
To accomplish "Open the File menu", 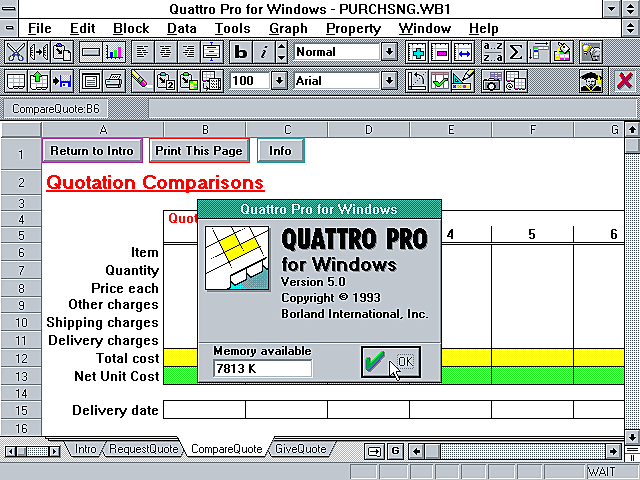I will pyautogui.click(x=40, y=29).
